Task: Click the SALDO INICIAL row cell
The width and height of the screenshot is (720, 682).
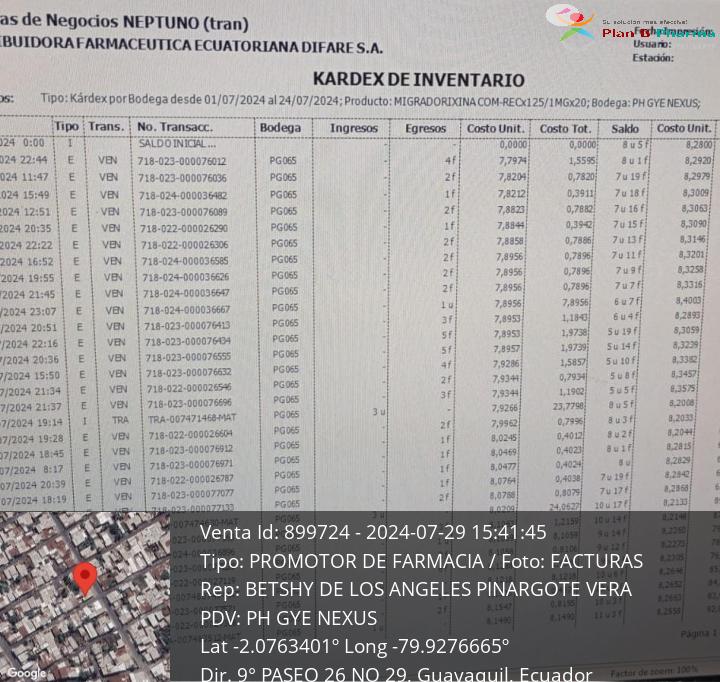Action: pyautogui.click(x=177, y=144)
